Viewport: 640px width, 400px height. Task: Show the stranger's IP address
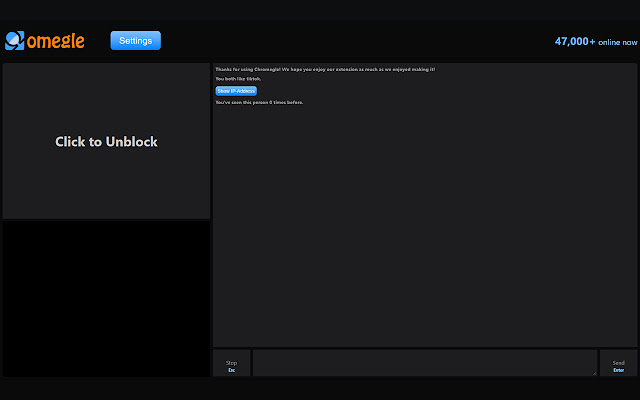coord(236,91)
